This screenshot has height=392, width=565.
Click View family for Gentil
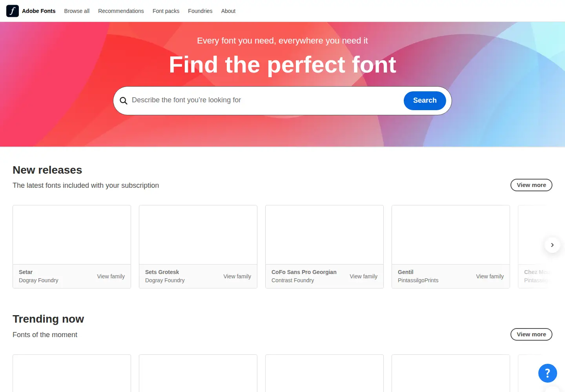[x=490, y=276]
